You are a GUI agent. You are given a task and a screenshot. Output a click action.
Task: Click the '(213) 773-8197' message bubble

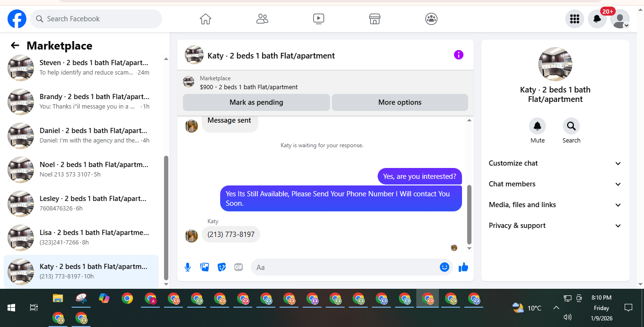coord(231,235)
